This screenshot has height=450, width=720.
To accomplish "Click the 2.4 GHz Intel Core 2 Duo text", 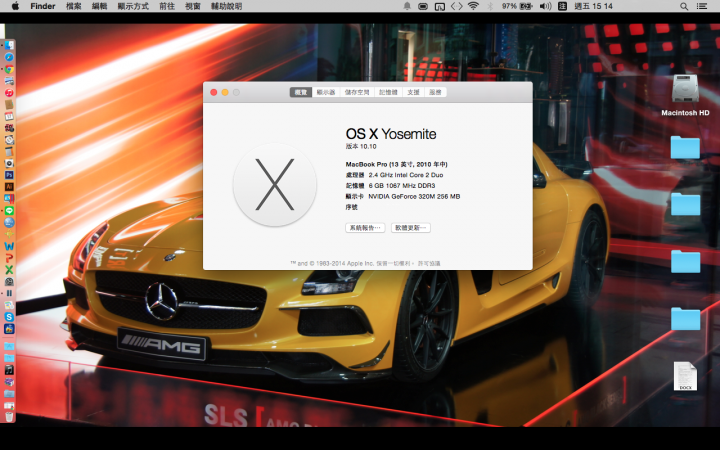I will 406,175.
